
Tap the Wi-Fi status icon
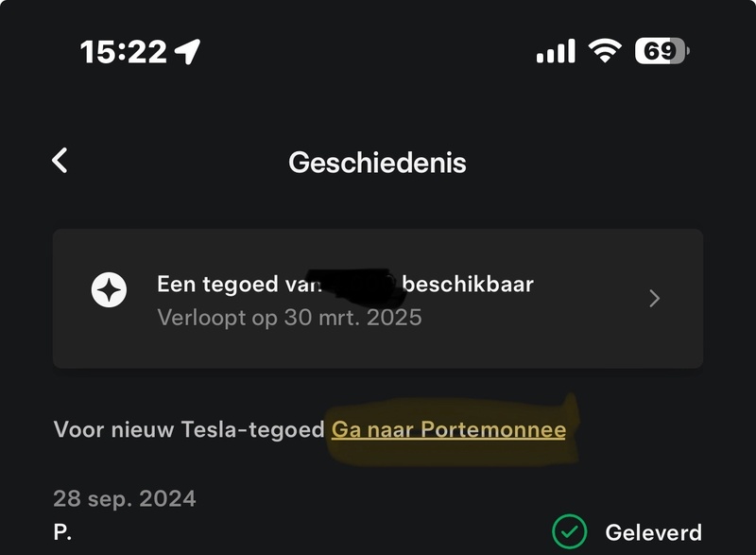[x=604, y=51]
